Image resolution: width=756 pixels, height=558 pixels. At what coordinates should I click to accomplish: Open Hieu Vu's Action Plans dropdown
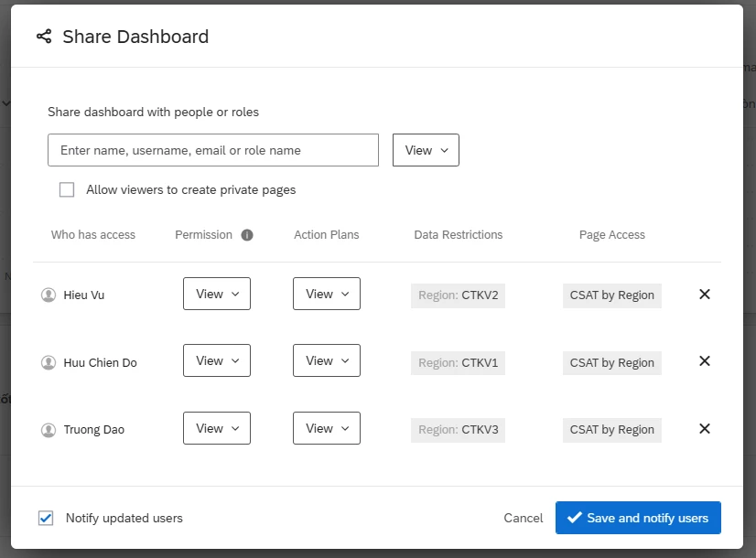tap(327, 294)
